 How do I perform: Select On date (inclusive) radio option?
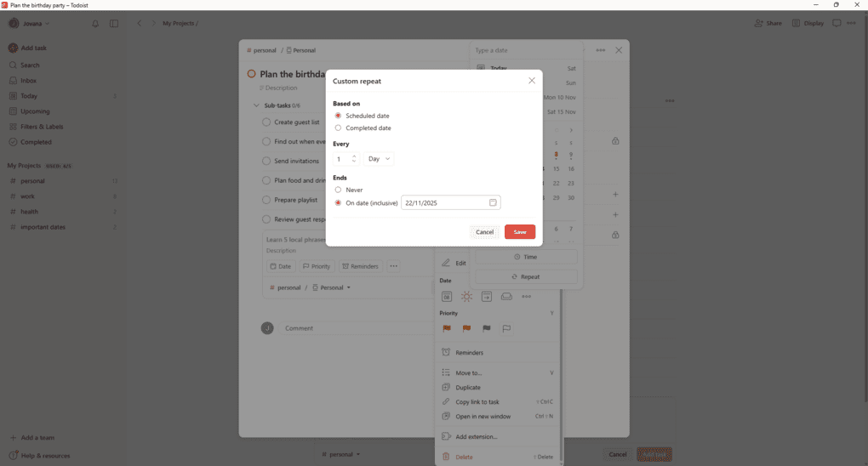tap(338, 203)
